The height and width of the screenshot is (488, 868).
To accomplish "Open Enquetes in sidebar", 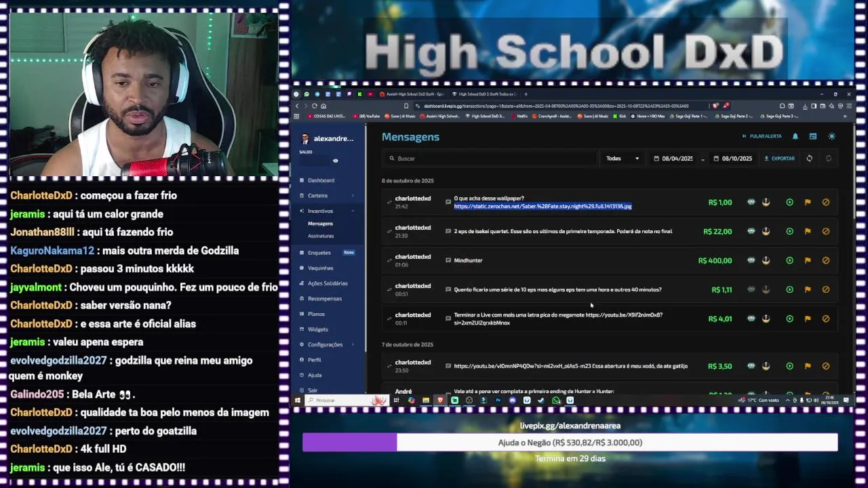I will click(319, 253).
